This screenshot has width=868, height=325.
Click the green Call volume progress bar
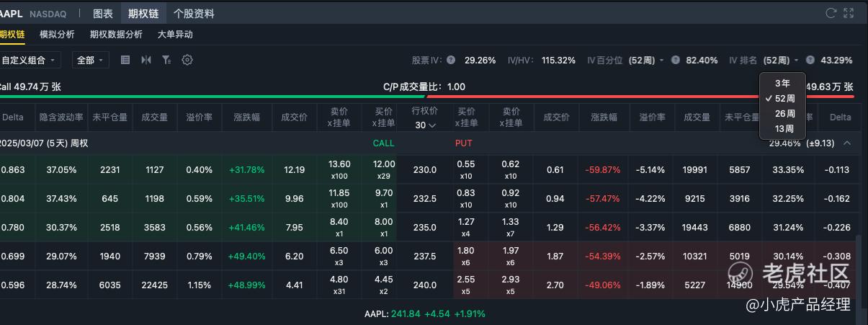click(x=212, y=96)
